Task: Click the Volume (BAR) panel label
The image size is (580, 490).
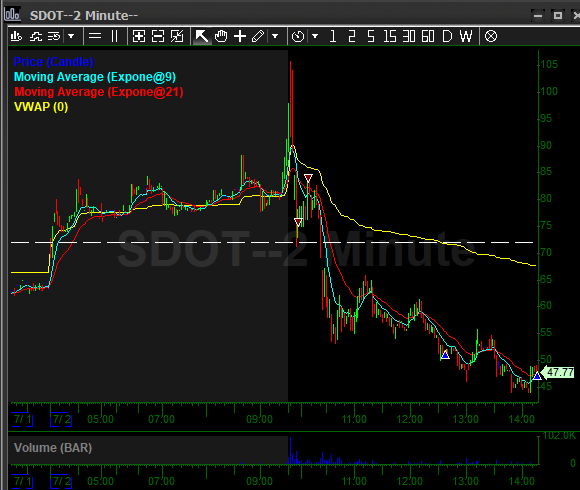Action: pyautogui.click(x=53, y=448)
